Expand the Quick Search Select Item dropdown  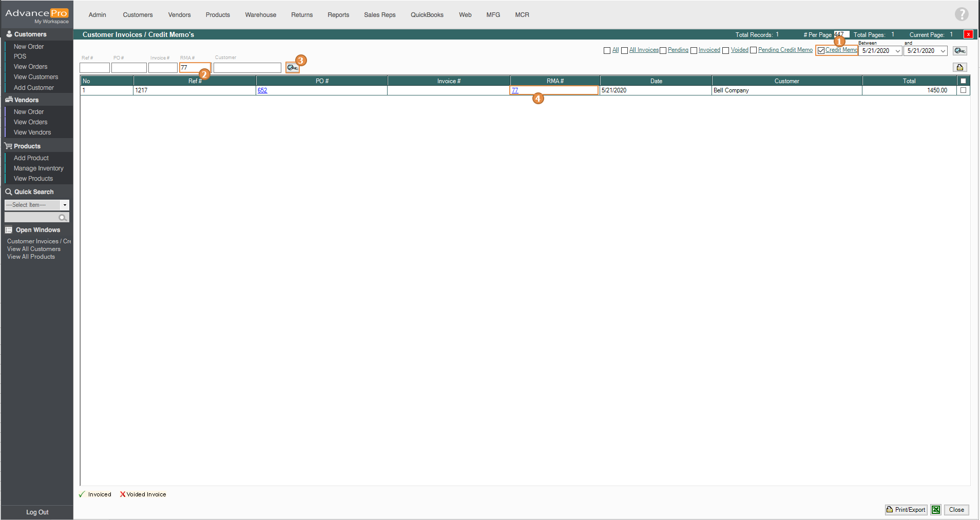(65, 205)
